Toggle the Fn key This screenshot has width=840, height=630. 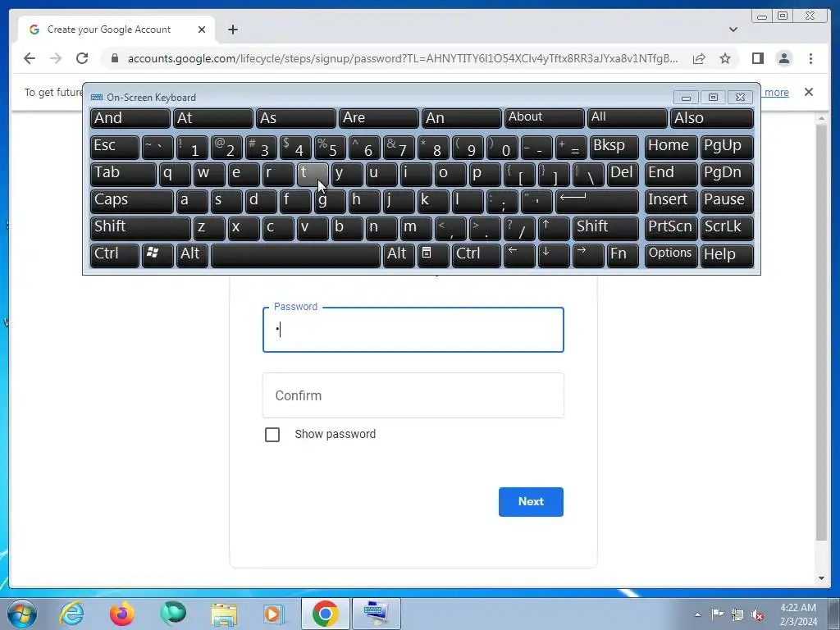(x=623, y=255)
